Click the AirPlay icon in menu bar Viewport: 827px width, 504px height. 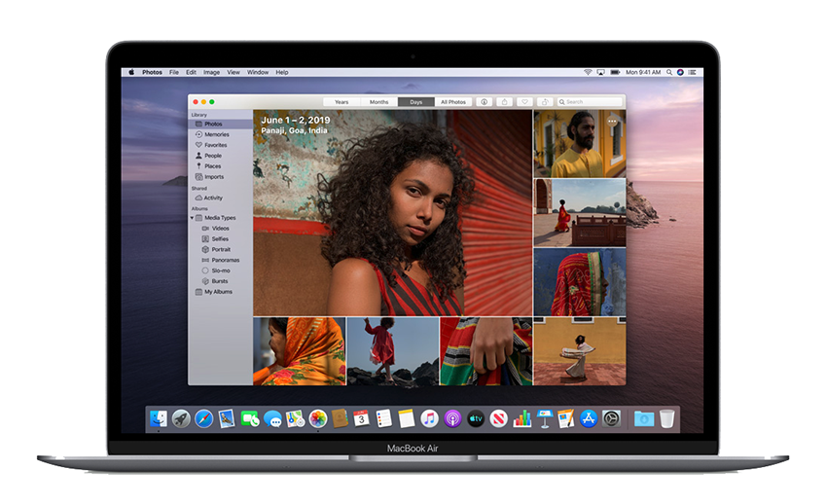600,72
